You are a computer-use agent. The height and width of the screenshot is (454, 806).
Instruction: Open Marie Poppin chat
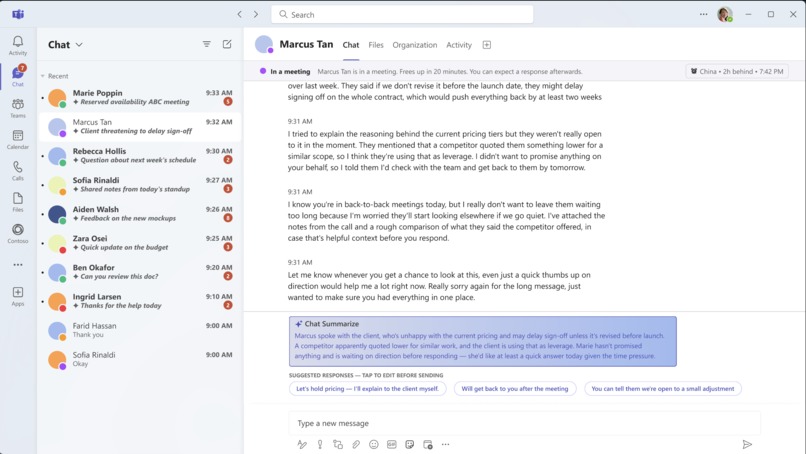(x=139, y=97)
